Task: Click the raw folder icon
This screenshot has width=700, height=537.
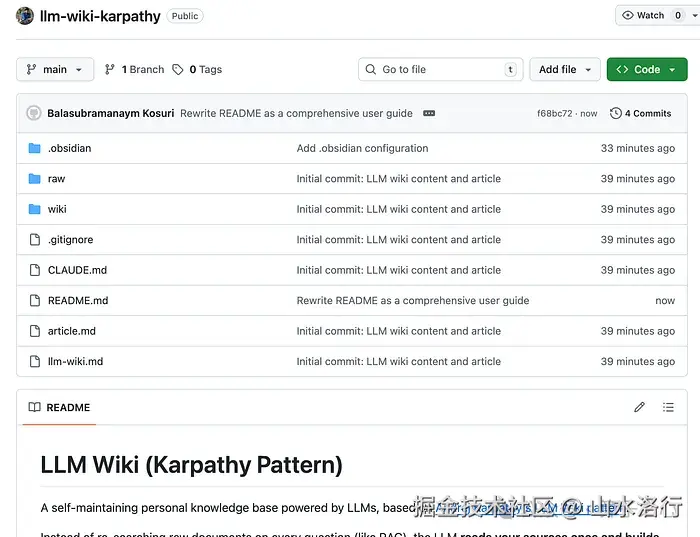Action: point(34,179)
